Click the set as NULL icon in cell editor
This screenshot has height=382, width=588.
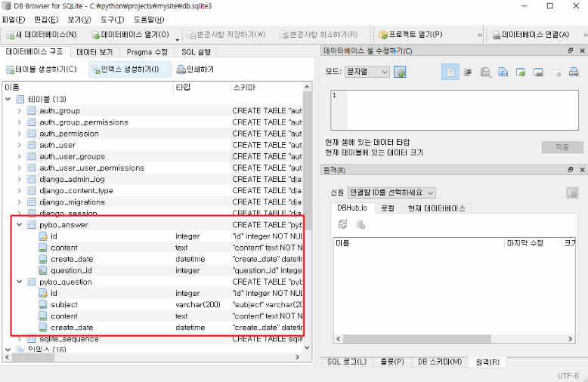556,72
